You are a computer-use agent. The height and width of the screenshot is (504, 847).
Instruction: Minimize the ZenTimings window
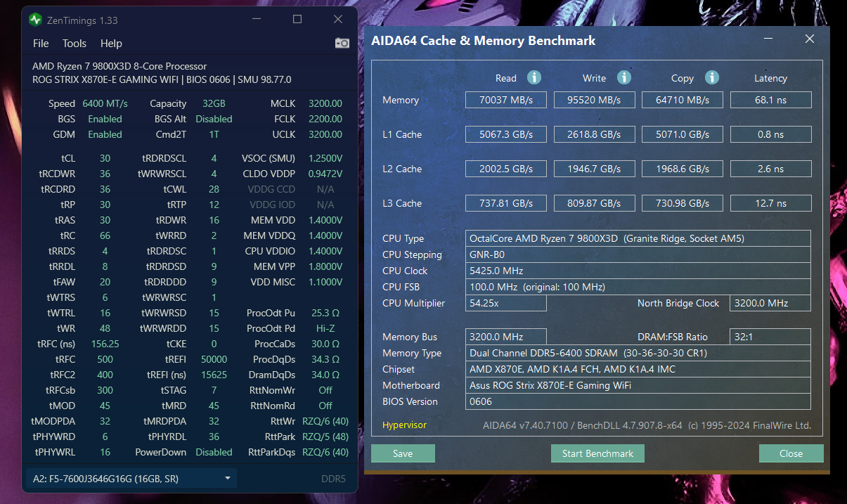click(257, 20)
